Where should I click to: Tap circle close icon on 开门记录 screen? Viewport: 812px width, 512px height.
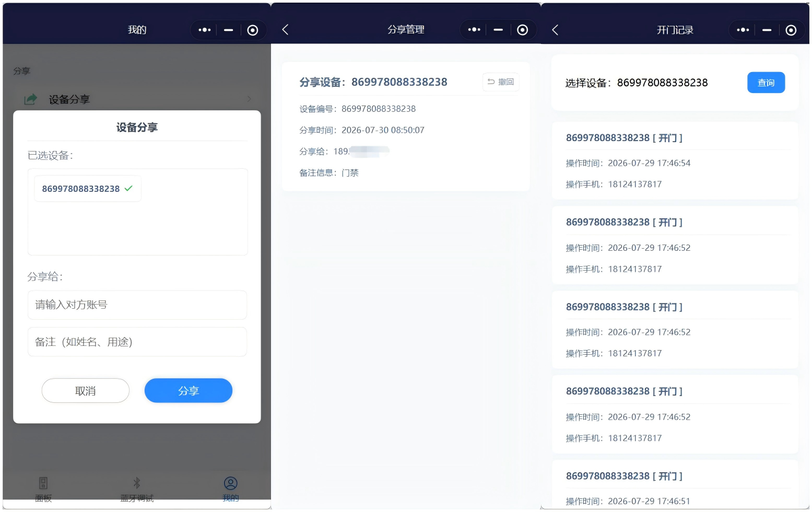(791, 30)
